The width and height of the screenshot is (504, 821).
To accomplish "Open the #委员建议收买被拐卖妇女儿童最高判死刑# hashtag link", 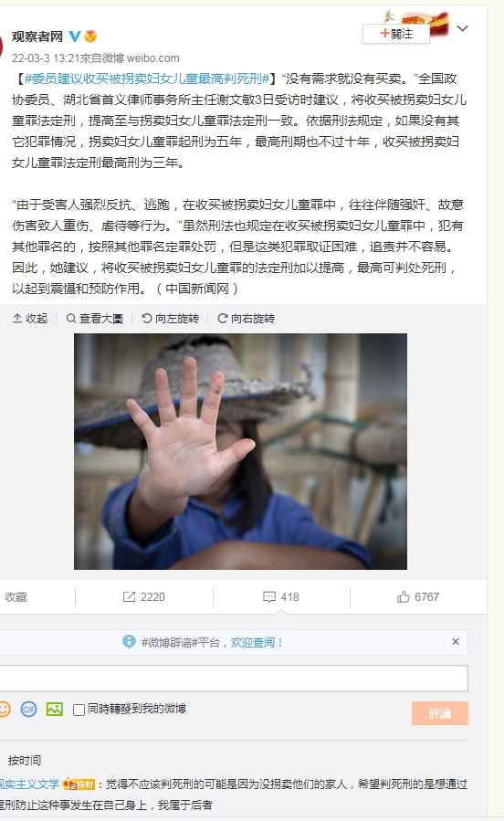I will [146, 79].
